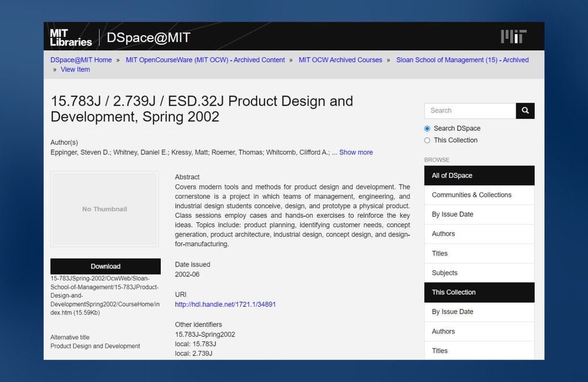Viewport: 588px width, 382px height.
Task: Browse Communities & Collections
Action: [x=479, y=195]
